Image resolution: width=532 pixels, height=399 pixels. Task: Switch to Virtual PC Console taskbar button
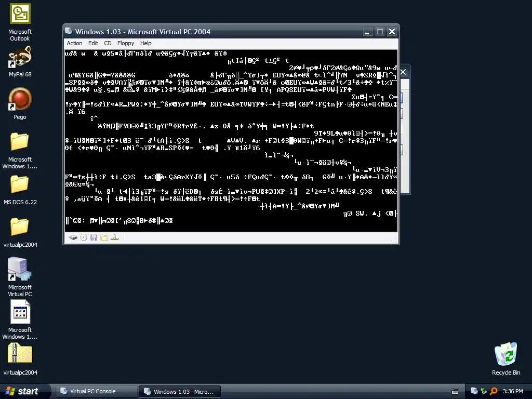(96, 392)
